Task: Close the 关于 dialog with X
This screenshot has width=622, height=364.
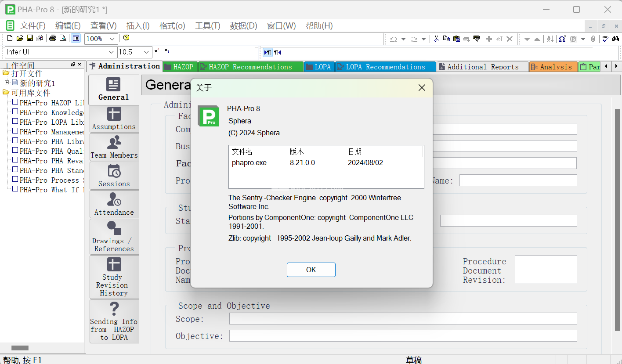Action: [x=422, y=88]
